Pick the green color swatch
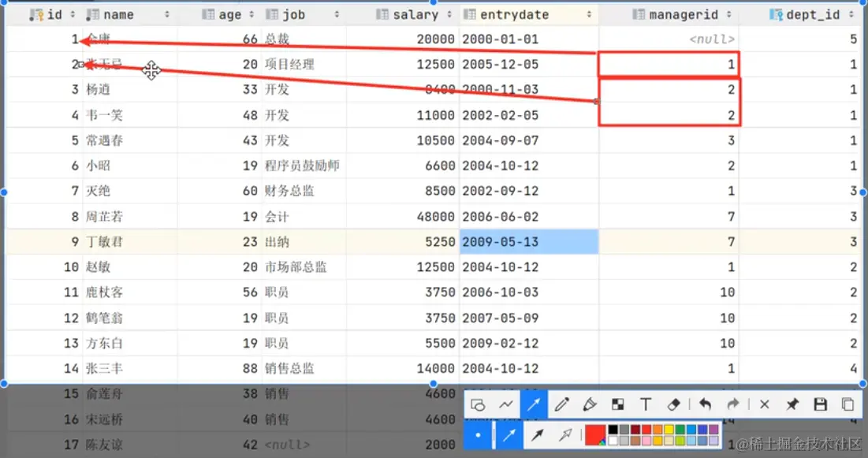This screenshot has width=868, height=458. [x=680, y=430]
